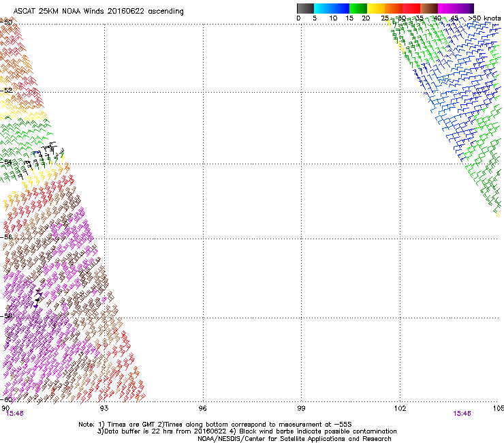Click the '0' label under the color bar

298,18
